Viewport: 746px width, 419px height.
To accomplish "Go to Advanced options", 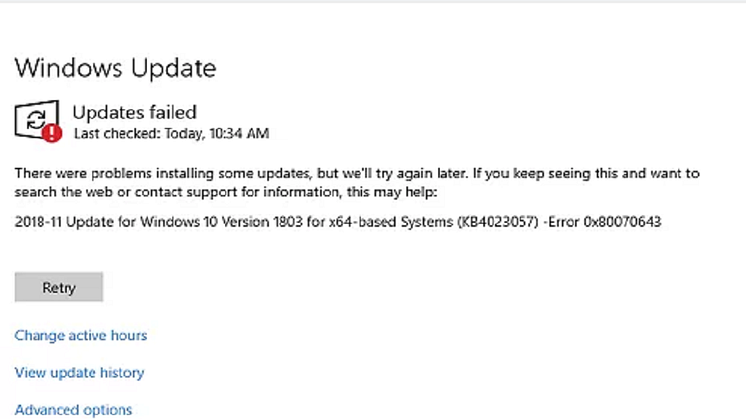I will [x=73, y=409].
